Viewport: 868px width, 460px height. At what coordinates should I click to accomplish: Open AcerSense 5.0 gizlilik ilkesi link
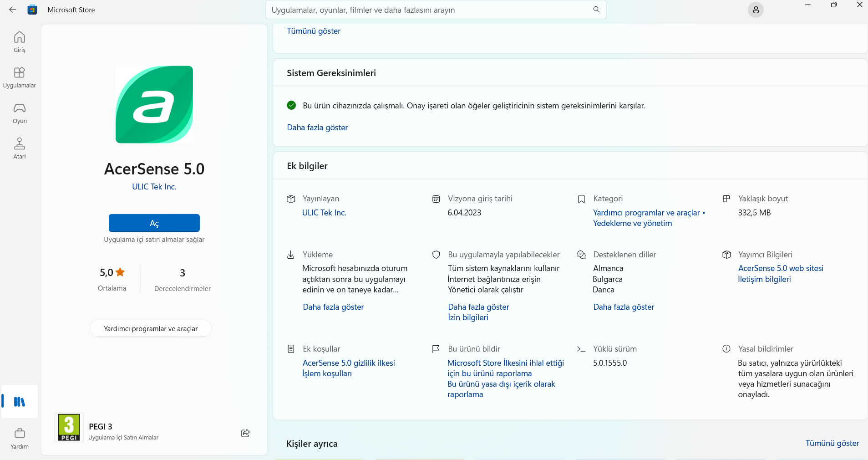click(x=349, y=363)
